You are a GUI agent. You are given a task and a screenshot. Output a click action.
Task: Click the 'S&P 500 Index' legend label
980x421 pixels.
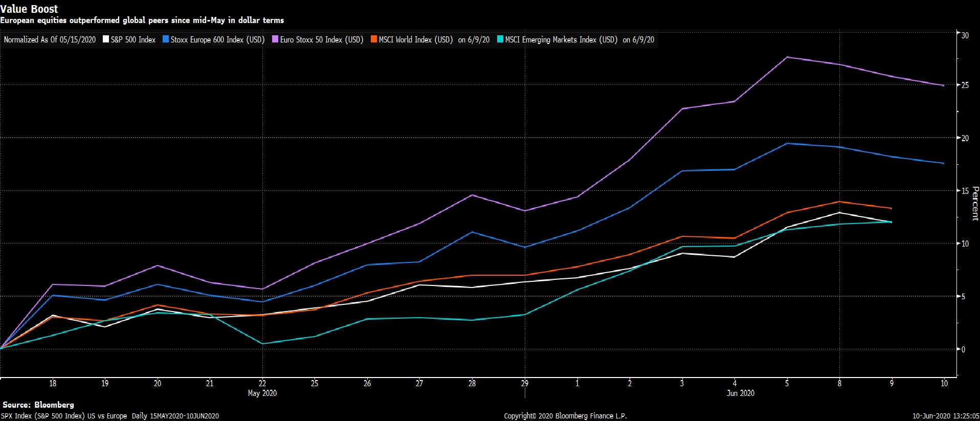(x=133, y=40)
